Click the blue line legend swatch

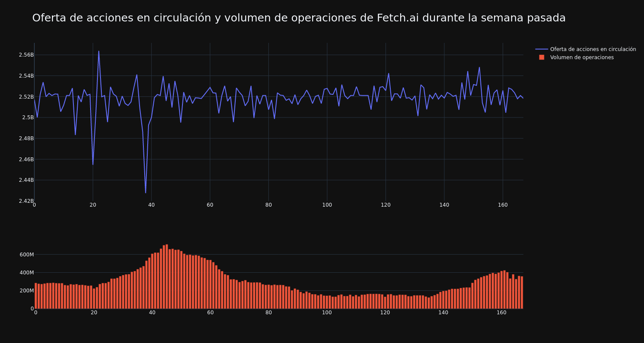[x=541, y=49]
